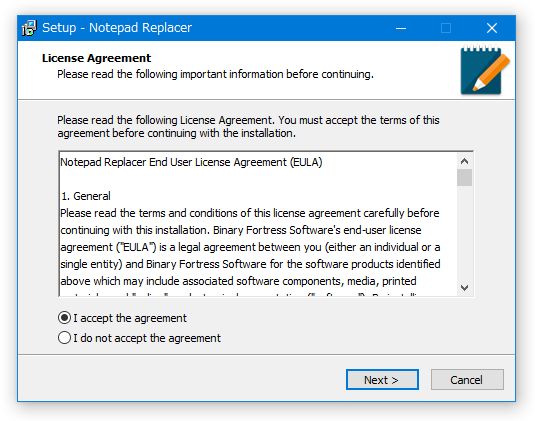Screen dimensions: 535x421
Task: Click the "Please read the following important information" subtitle
Action: pyautogui.click(x=215, y=74)
